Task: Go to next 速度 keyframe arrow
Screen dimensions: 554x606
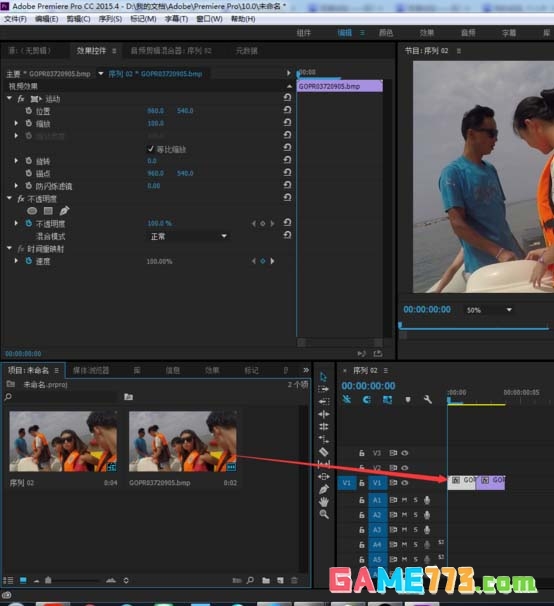Action: coord(273,261)
